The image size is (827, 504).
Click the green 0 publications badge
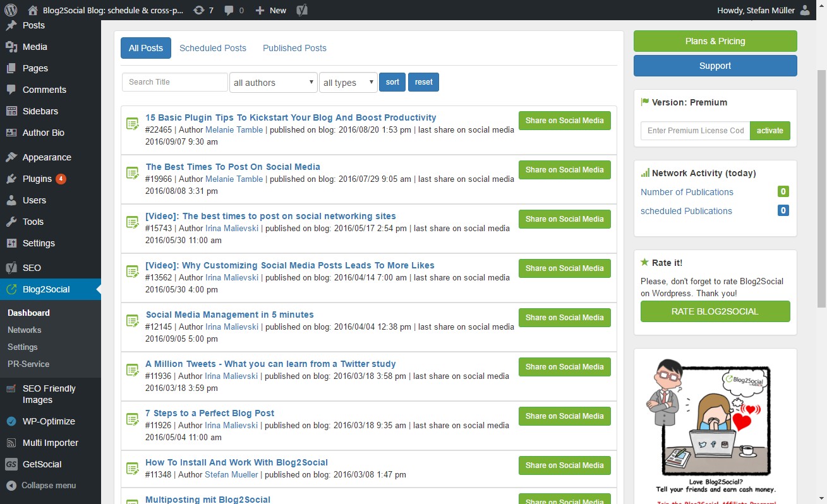pos(783,191)
